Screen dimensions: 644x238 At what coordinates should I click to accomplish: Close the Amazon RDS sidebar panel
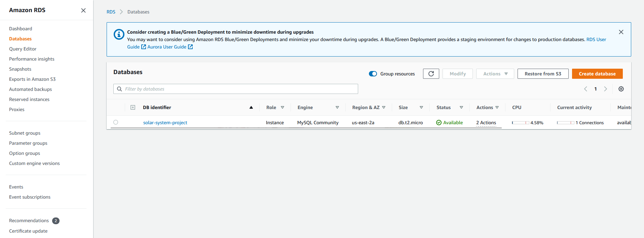point(83,10)
